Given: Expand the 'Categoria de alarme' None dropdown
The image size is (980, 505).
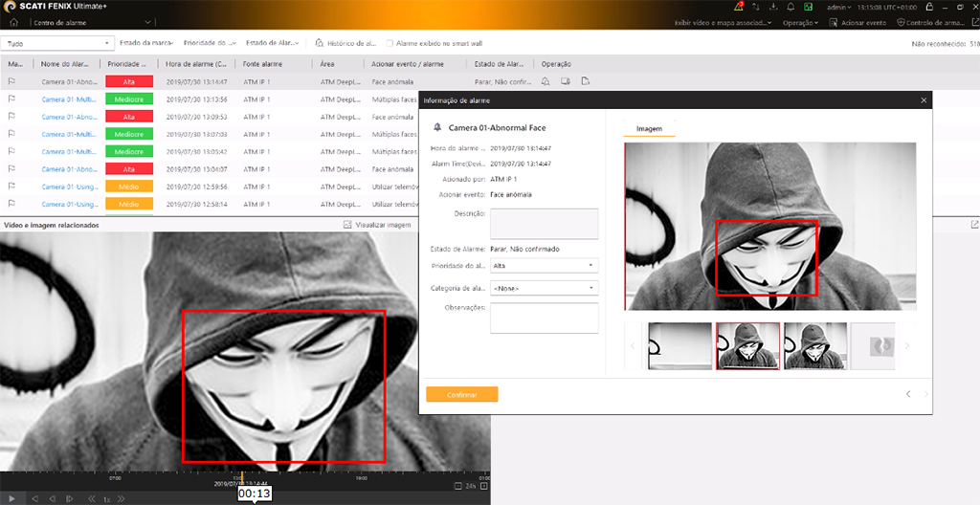Looking at the screenshot, I should (x=544, y=288).
